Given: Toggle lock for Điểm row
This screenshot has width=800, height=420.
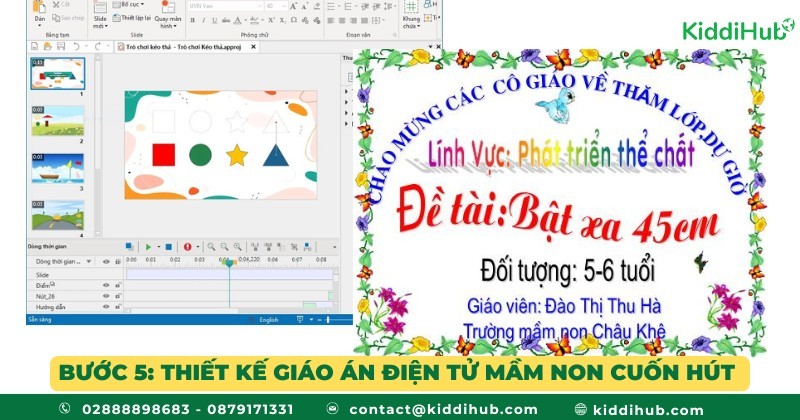Looking at the screenshot, I should click(118, 285).
